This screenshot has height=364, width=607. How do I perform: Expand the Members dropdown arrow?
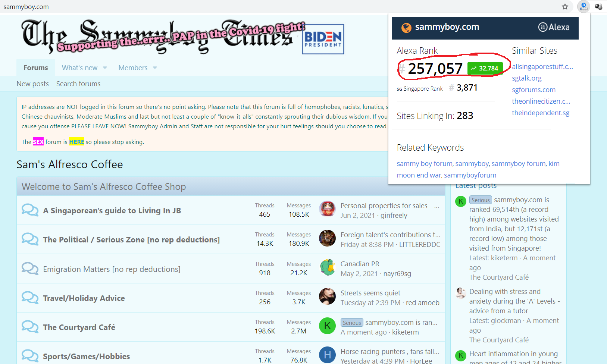(x=155, y=68)
